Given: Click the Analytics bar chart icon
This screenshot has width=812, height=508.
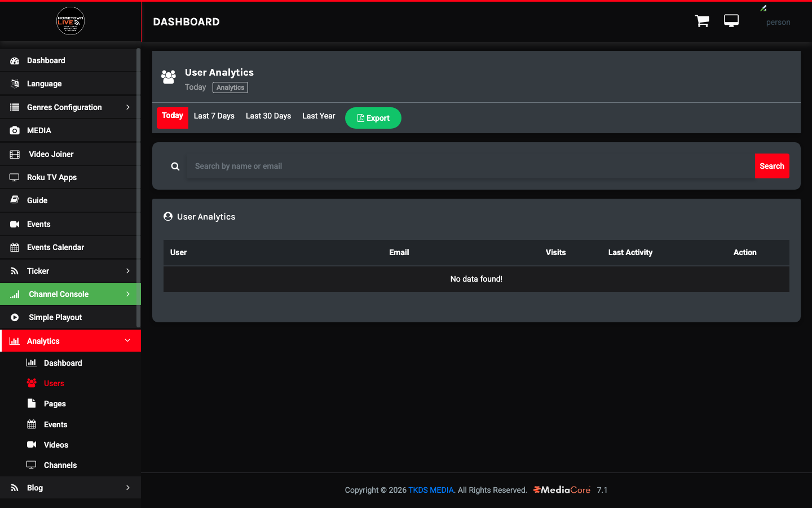Looking at the screenshot, I should click(15, 341).
